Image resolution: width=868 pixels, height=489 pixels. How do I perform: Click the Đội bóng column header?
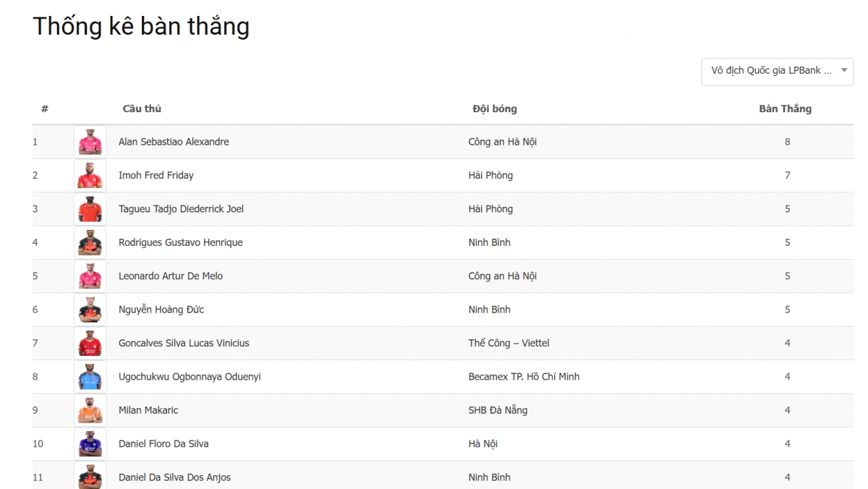(x=495, y=109)
